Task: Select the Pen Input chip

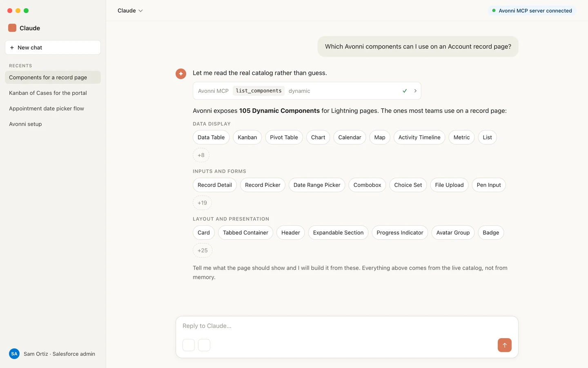Action: coord(489,185)
